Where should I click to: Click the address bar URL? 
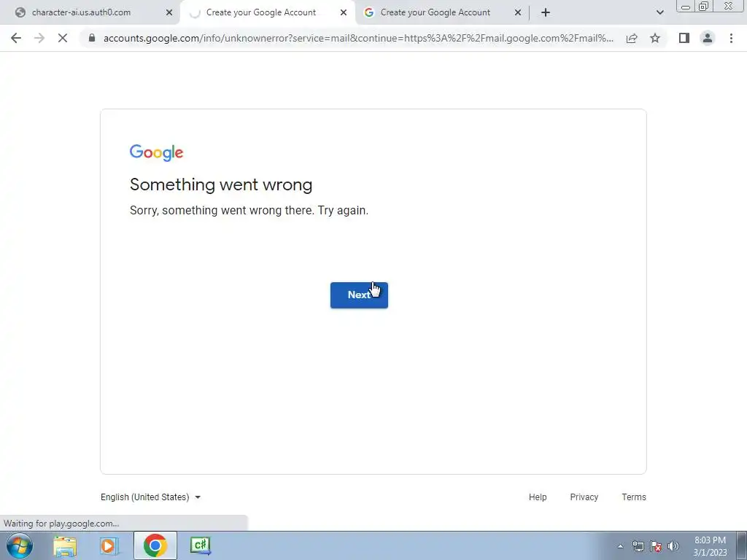(x=358, y=38)
